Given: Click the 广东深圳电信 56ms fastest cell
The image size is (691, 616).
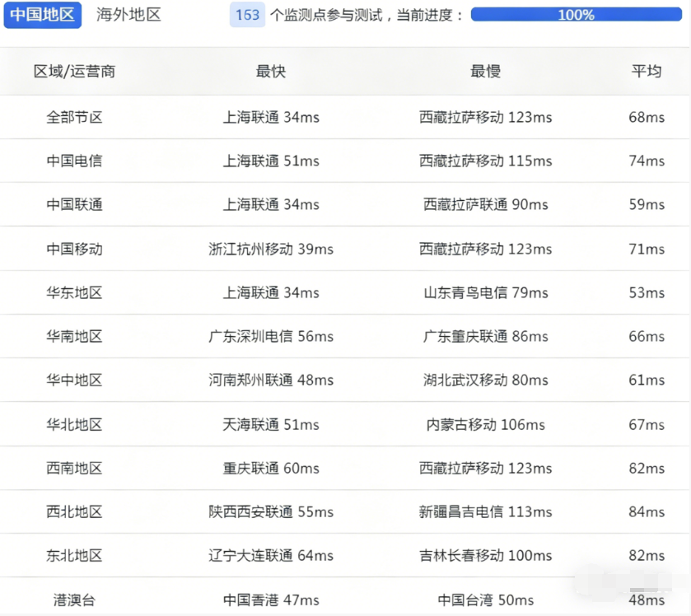Looking at the screenshot, I should (271, 336).
